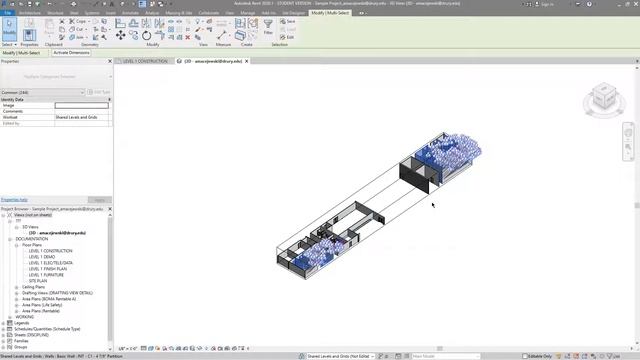Open the Properties palette button in ribbon
Image resolution: width=640 pixels, height=360 pixels.
(x=29, y=35)
